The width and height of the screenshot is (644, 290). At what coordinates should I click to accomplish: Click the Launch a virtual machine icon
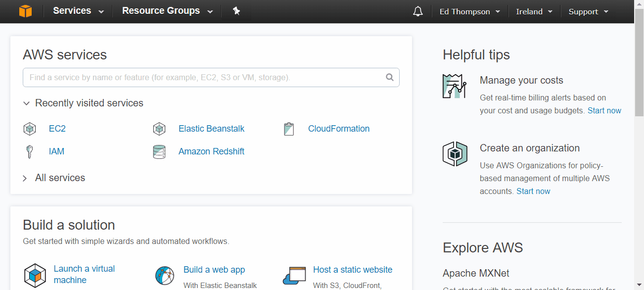coord(35,276)
